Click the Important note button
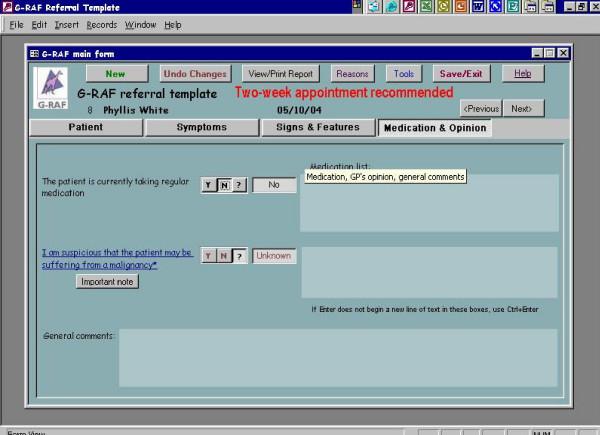 click(x=107, y=282)
